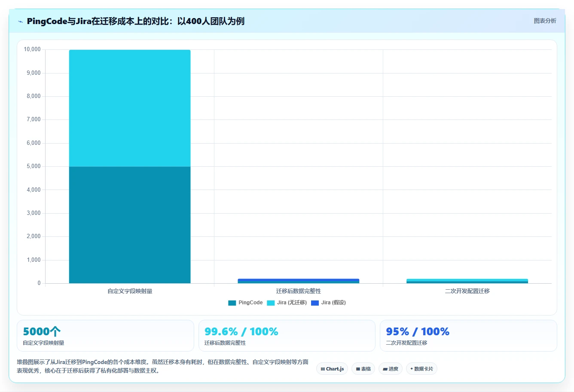This screenshot has height=392, width=574.
Task: Click the Jira (无迁移) legend label
Action: tap(292, 303)
